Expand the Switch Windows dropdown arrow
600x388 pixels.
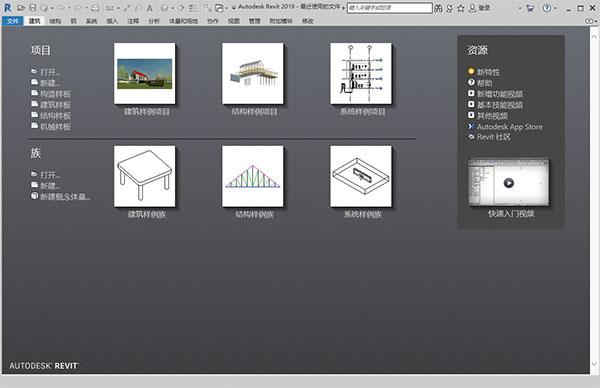tap(226, 8)
